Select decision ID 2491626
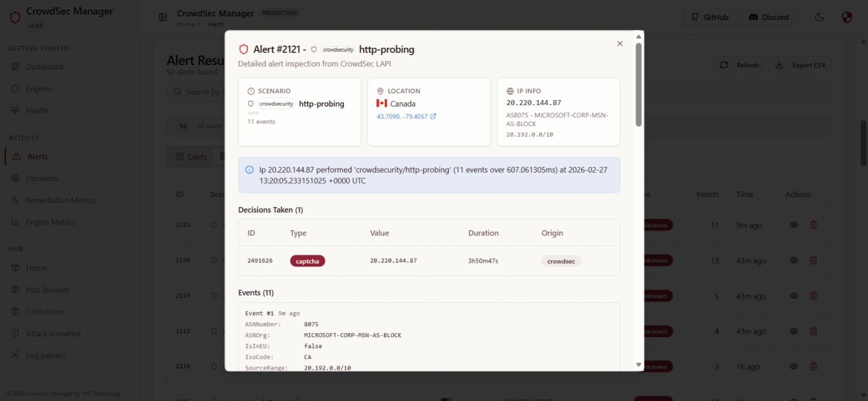Viewport: 868px width, 401px height. tap(260, 260)
